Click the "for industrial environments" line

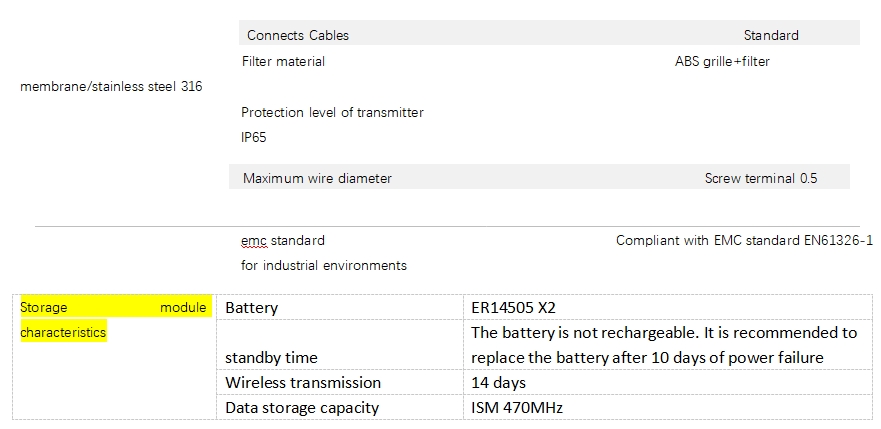coord(324,266)
